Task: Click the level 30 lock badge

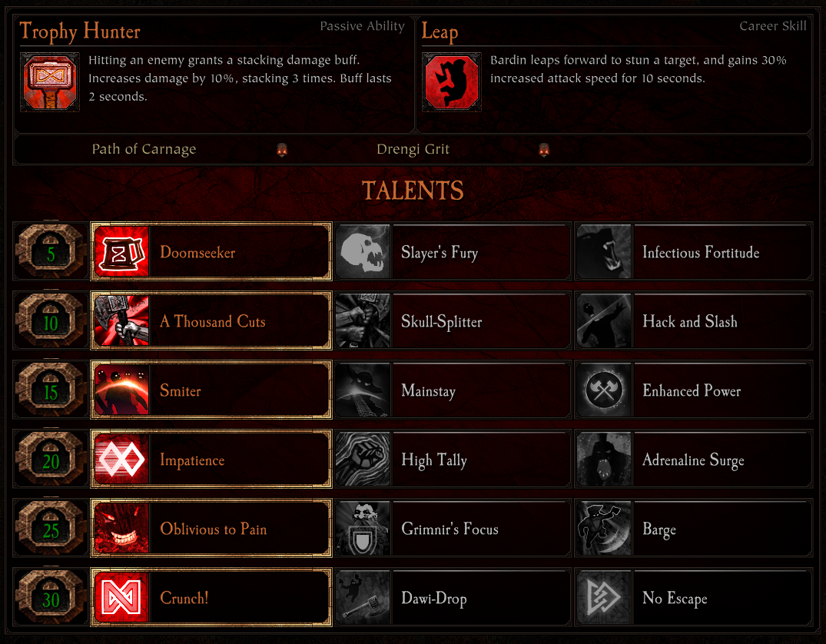Action: pyautogui.click(x=51, y=598)
